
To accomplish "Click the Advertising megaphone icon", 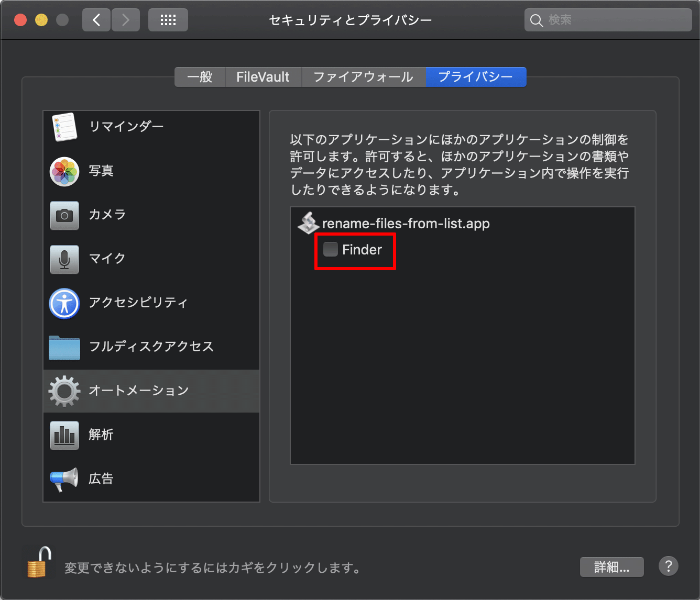I will click(64, 479).
